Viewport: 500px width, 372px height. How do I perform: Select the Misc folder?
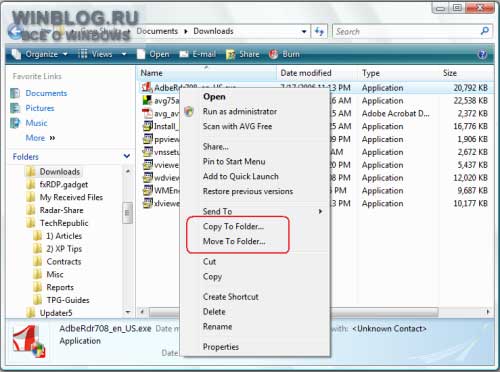[x=55, y=274]
